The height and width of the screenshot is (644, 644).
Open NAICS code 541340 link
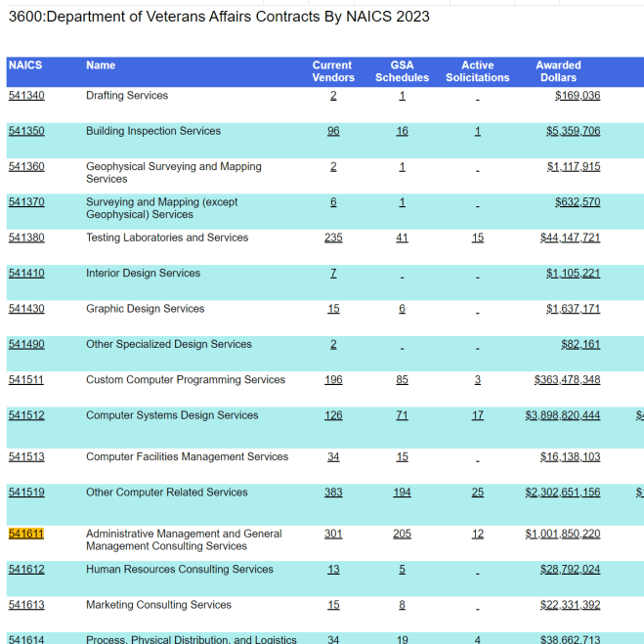26,96
